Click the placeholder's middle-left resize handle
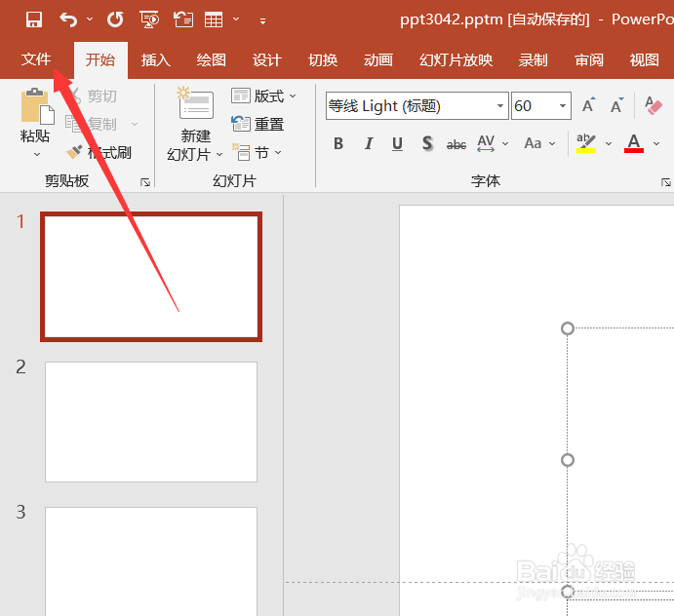674x616 pixels. click(x=568, y=460)
